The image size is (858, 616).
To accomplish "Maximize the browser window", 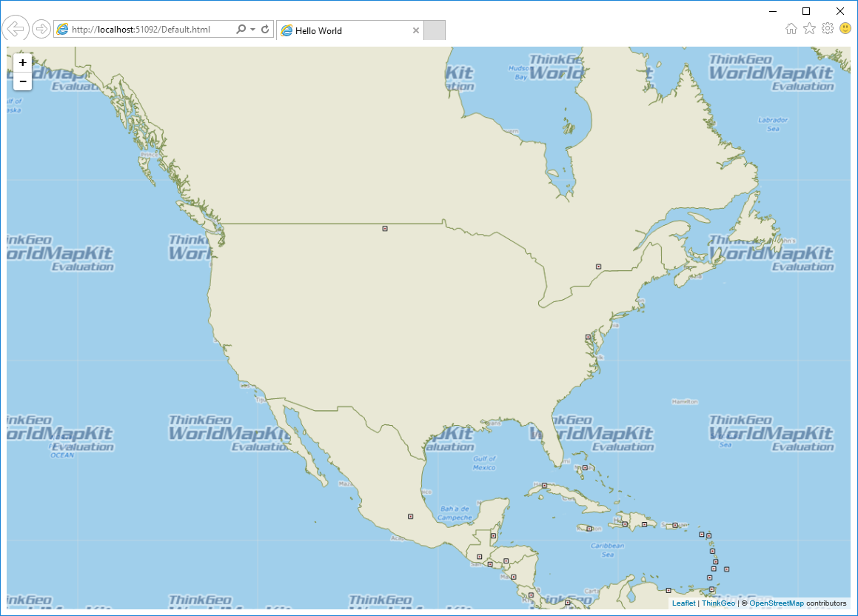I will [x=806, y=11].
